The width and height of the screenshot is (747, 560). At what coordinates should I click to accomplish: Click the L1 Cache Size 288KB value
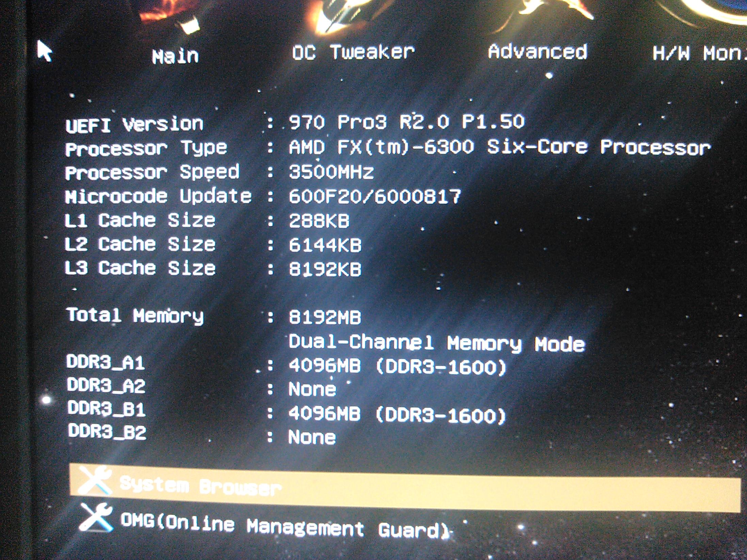(319, 221)
